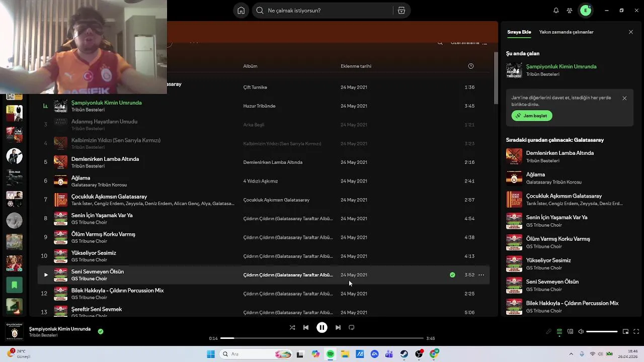Enter full screen mode
Viewport: 644px width, 362px height.
(636, 332)
